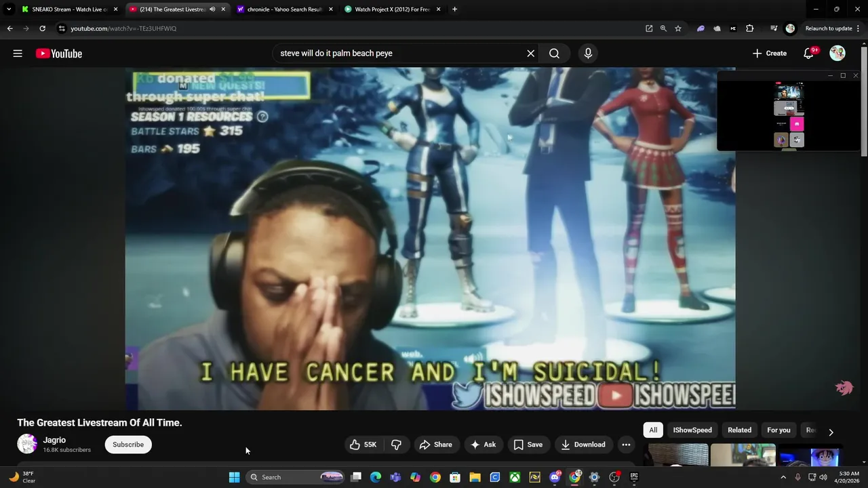Open page in app icon
Image resolution: width=868 pixels, height=488 pixels.
tap(649, 28)
